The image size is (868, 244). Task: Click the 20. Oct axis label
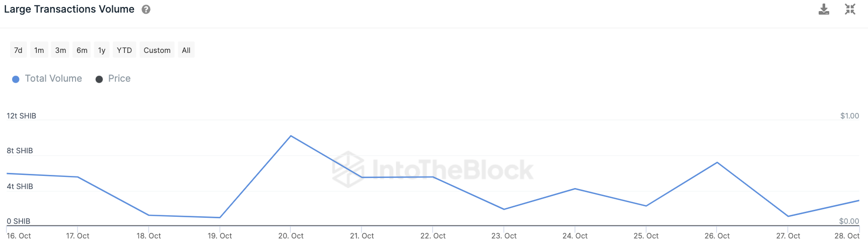click(x=291, y=236)
